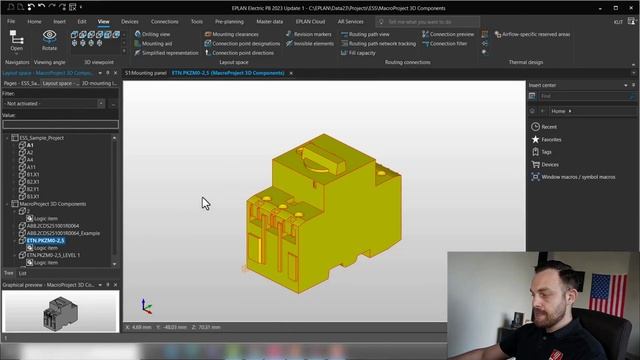The width and height of the screenshot is (640, 360).
Task: Open the Filter 'Not activated' dropdown
Action: (101, 104)
